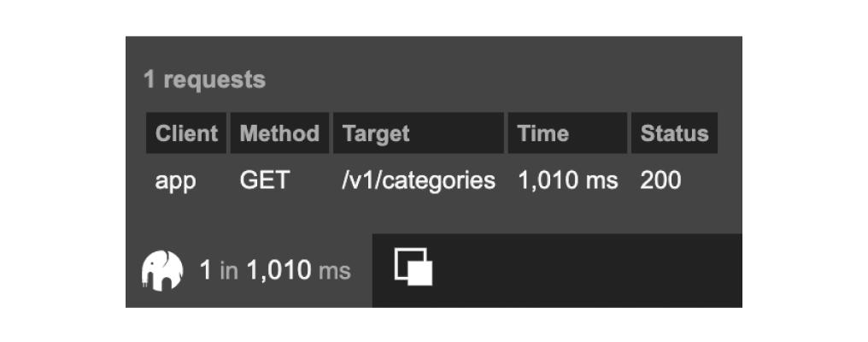Click the GET method cell
The image size is (868, 342).
coord(265,181)
